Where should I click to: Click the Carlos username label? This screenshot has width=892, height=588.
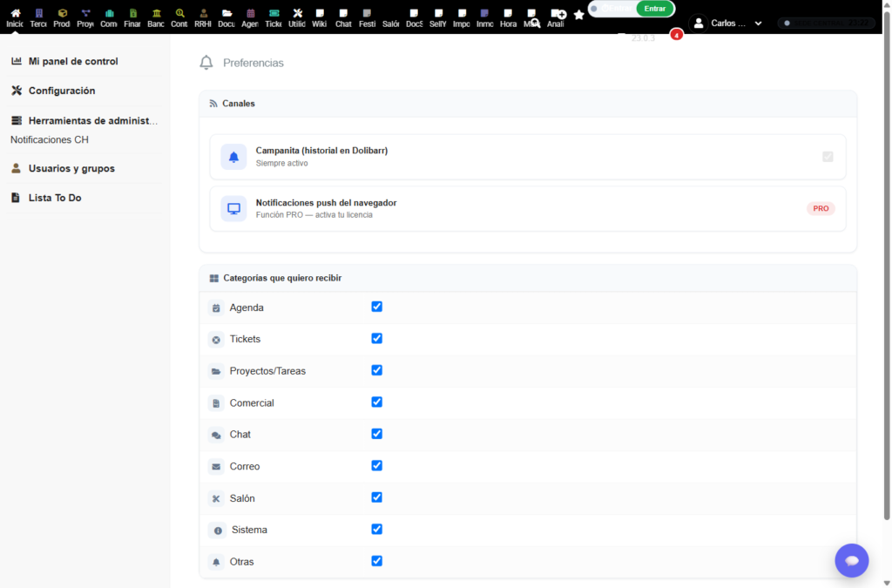(728, 24)
